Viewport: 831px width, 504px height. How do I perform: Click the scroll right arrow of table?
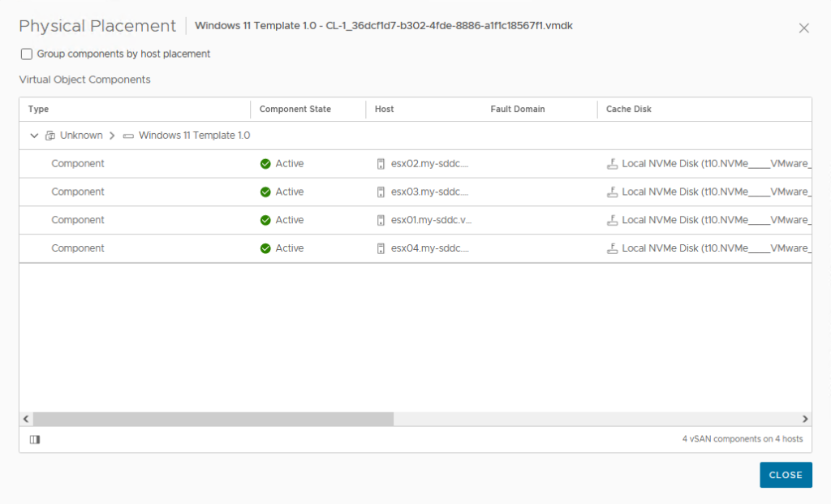tap(805, 420)
